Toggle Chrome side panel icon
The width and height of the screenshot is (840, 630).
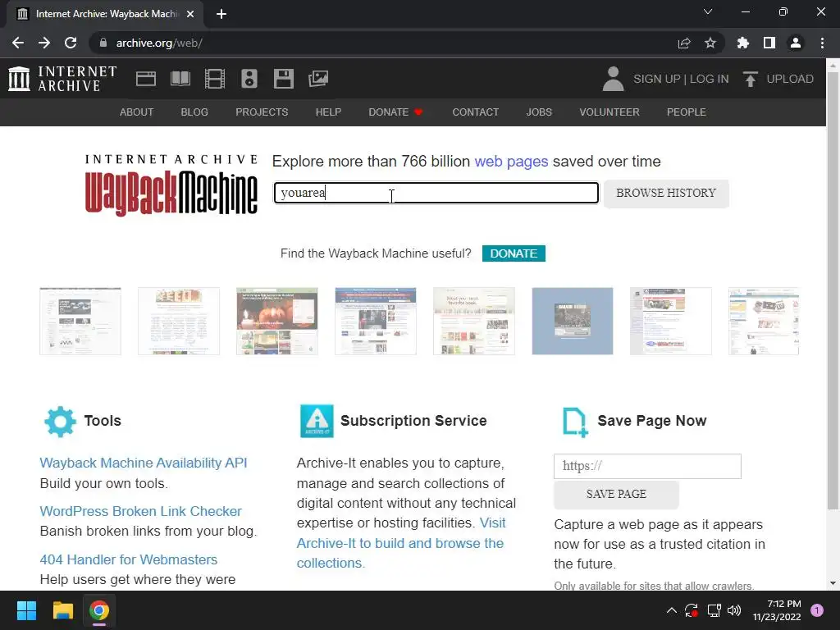click(x=769, y=43)
